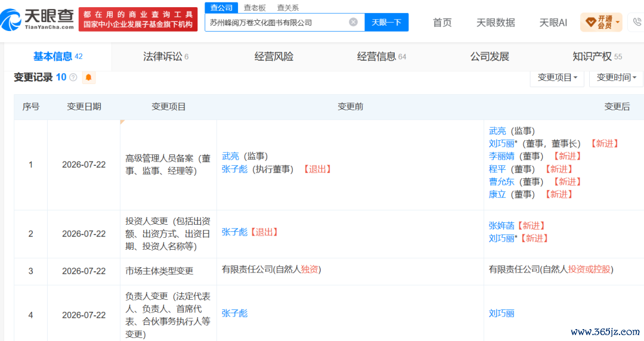
Task: Go to 首页 in top navigation
Action: pyautogui.click(x=442, y=23)
